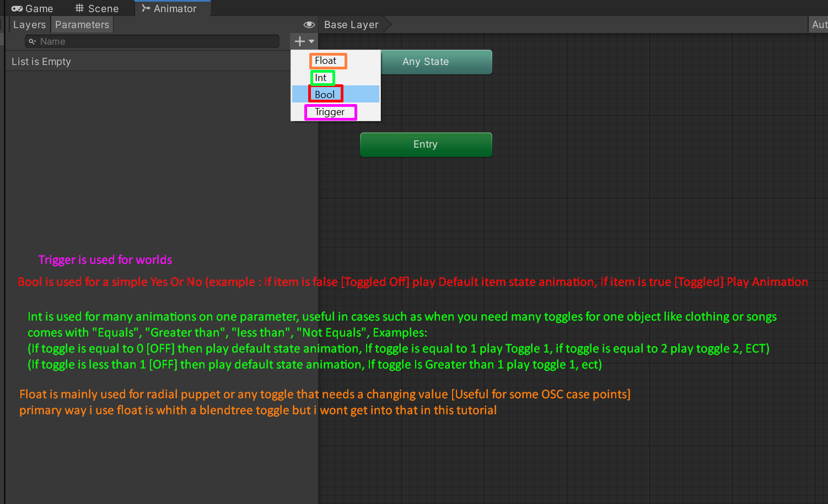Choose Bool from the parameter menu
The height and width of the screenshot is (504, 828).
tap(336, 94)
